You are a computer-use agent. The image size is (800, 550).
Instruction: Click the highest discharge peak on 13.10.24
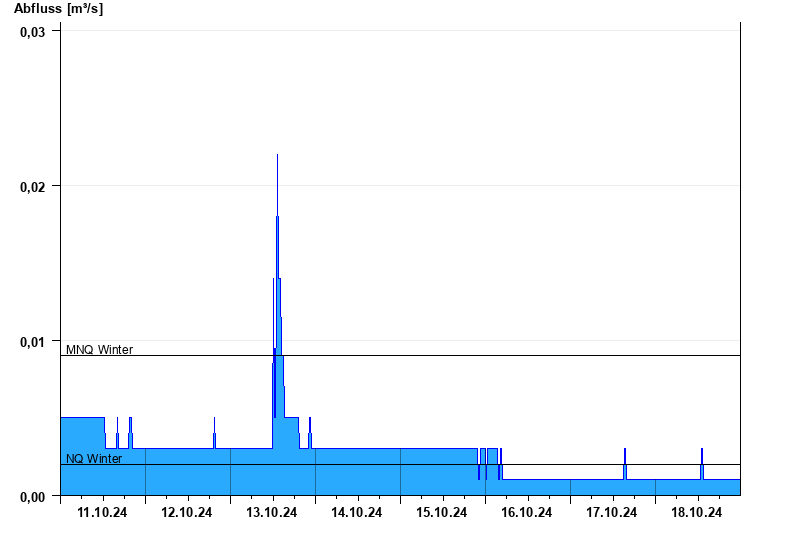tap(277, 156)
